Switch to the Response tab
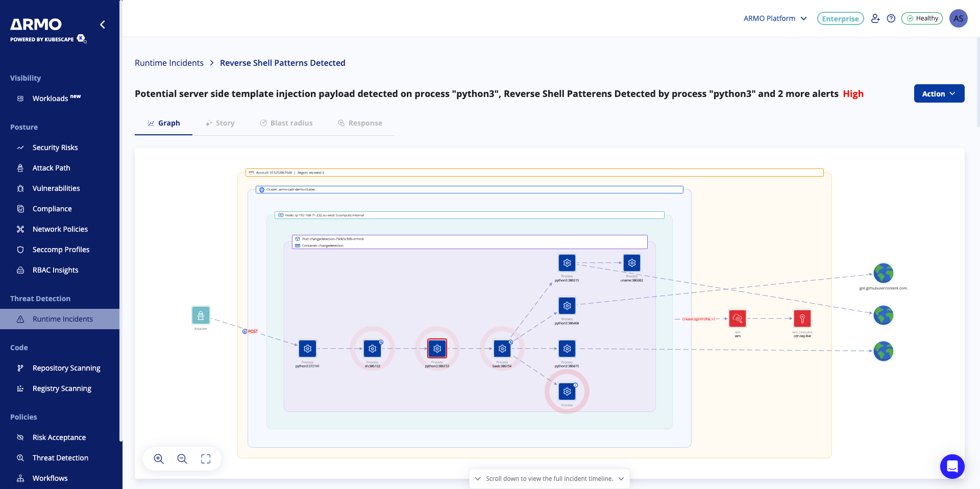The image size is (980, 489). click(x=360, y=123)
